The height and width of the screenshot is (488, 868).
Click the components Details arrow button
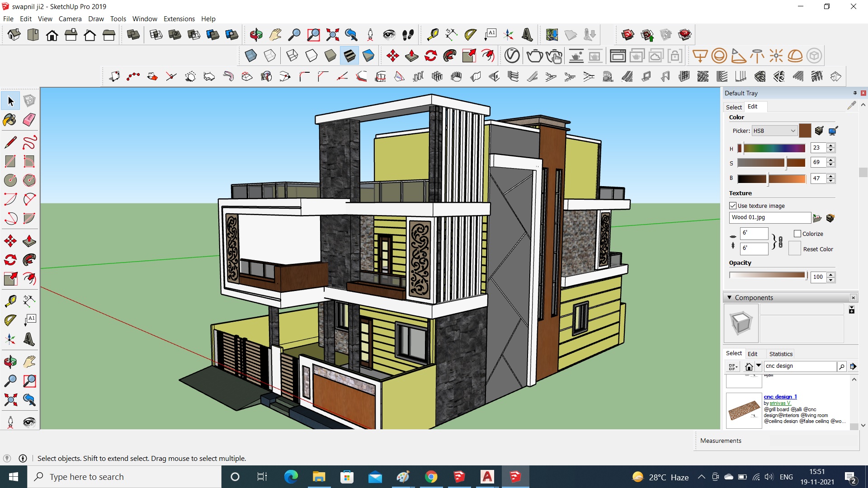pos(853,366)
